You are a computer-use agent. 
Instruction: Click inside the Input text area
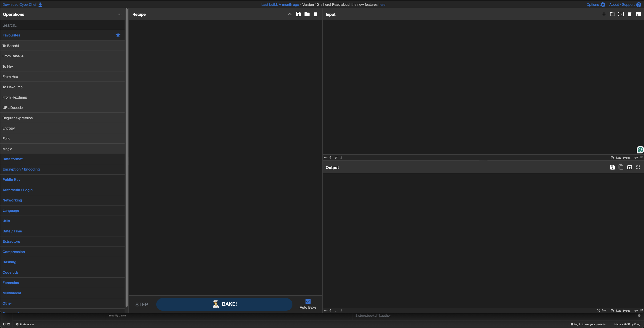pyautogui.click(x=483, y=87)
